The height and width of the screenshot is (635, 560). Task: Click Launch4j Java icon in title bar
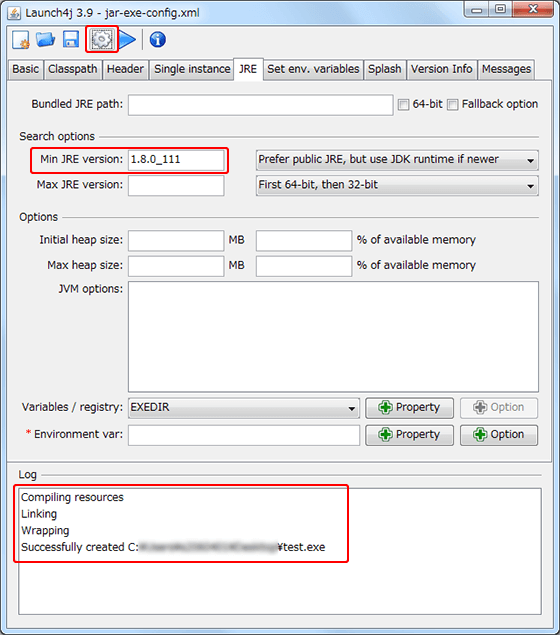[14, 13]
